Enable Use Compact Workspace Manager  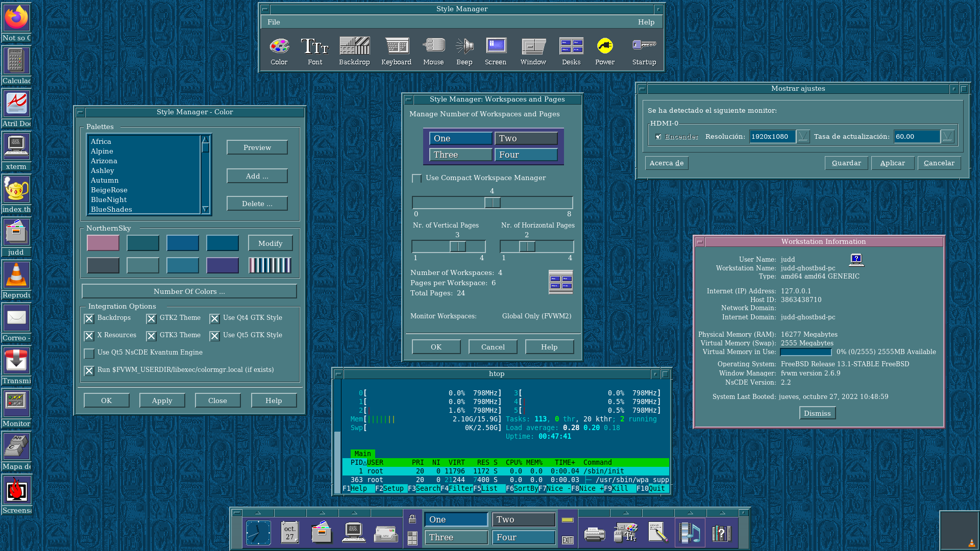coord(417,179)
